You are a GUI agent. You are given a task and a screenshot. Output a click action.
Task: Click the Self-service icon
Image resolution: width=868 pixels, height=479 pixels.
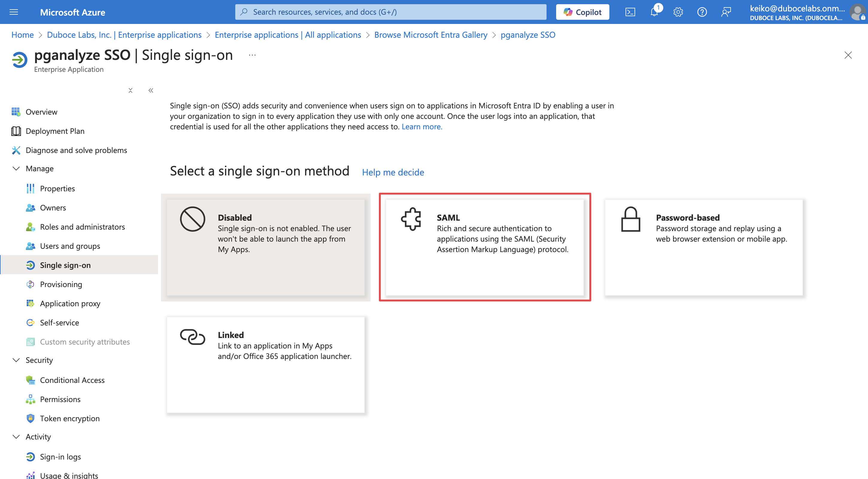point(30,323)
